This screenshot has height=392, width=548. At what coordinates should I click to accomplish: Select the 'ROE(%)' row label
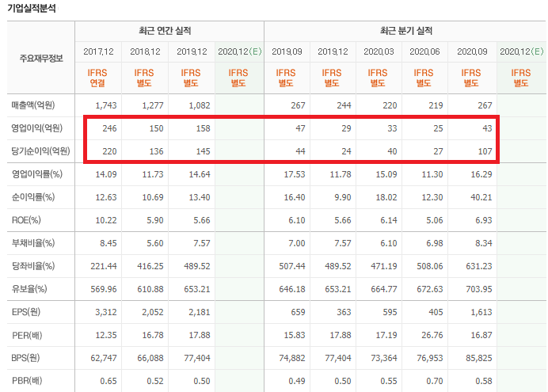(x=26, y=220)
